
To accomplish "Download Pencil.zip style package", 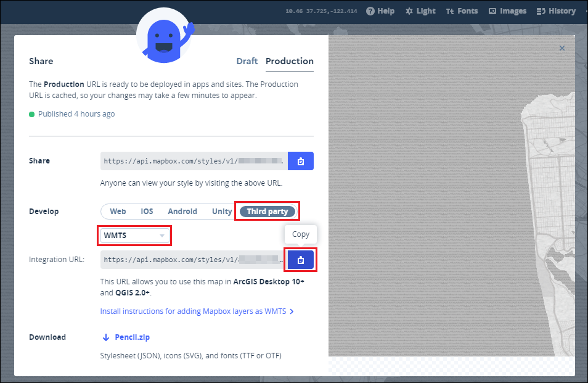I will click(132, 337).
